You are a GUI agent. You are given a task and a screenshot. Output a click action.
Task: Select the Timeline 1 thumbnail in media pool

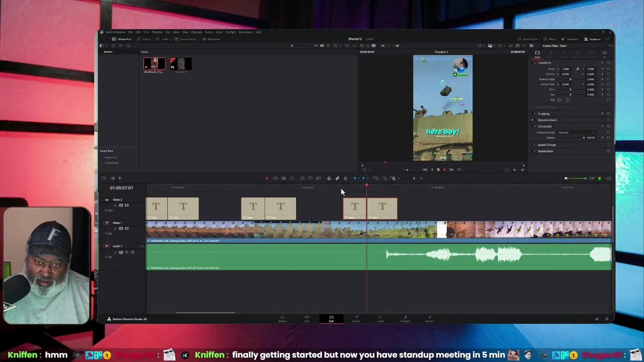click(x=181, y=63)
